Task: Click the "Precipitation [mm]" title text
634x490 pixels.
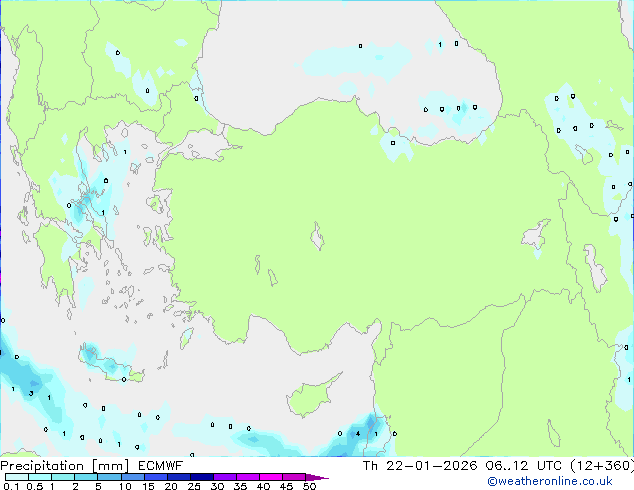Action: [x=64, y=466]
